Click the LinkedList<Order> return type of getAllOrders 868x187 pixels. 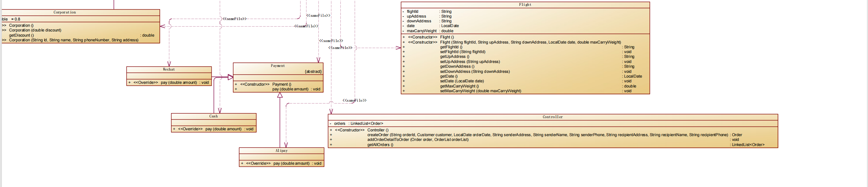point(748,145)
